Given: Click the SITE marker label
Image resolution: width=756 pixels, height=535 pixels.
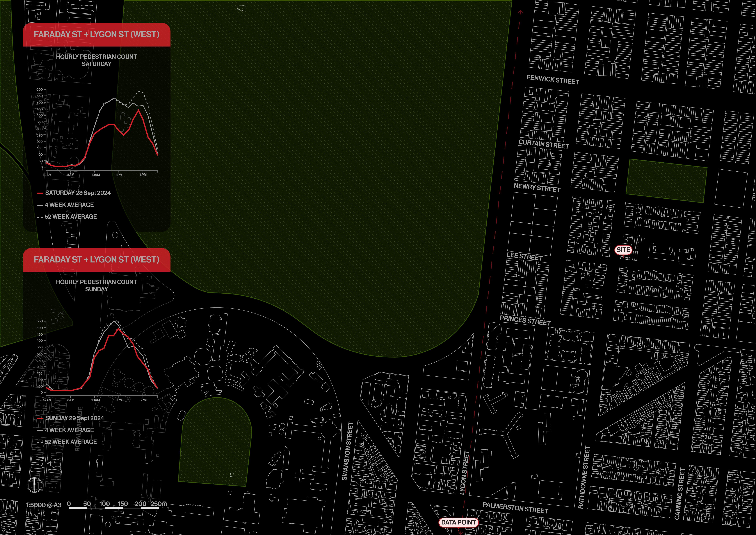Looking at the screenshot, I should (x=623, y=250).
